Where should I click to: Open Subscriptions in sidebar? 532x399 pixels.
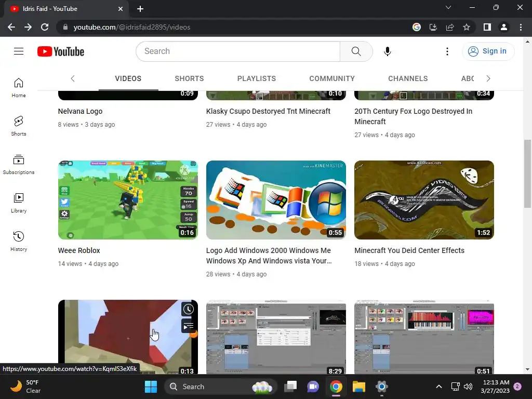coord(19,165)
